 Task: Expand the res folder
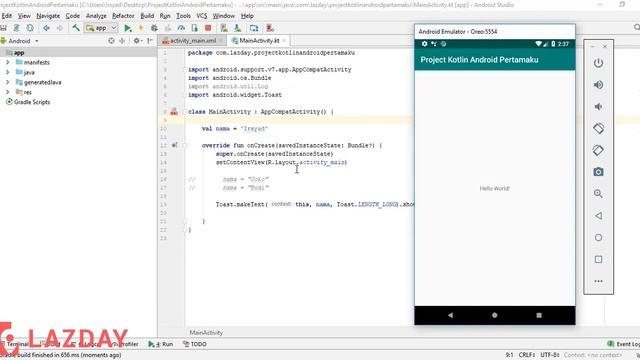(x=7, y=92)
